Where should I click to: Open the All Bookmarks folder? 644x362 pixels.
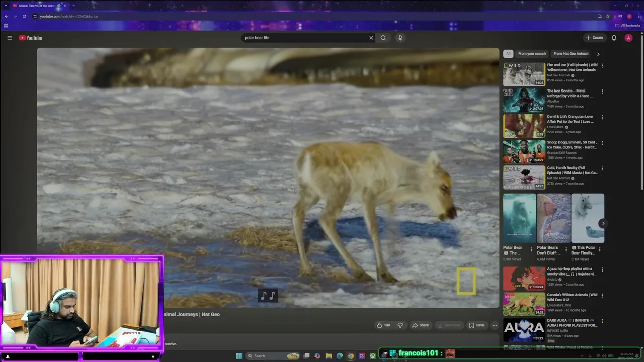pyautogui.click(x=627, y=25)
